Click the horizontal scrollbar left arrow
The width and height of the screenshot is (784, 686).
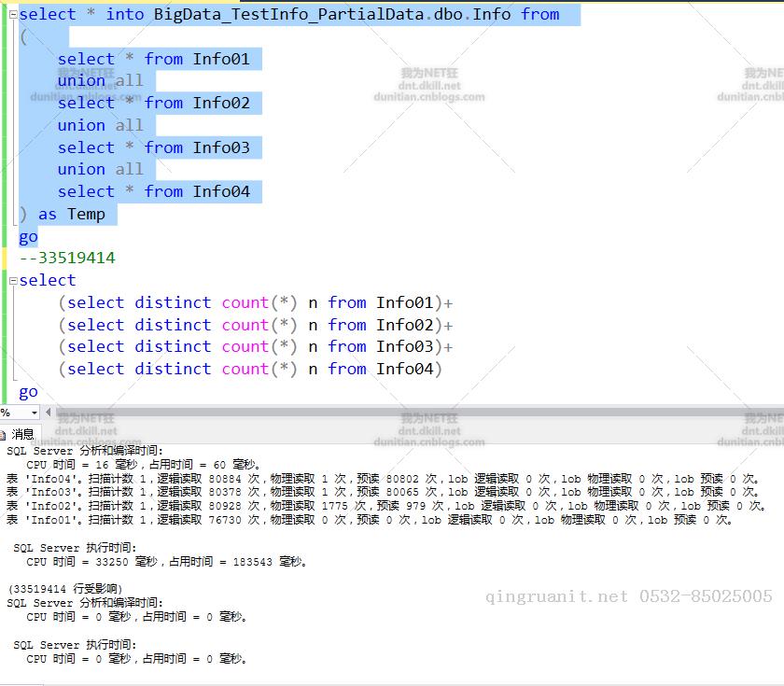click(48, 413)
